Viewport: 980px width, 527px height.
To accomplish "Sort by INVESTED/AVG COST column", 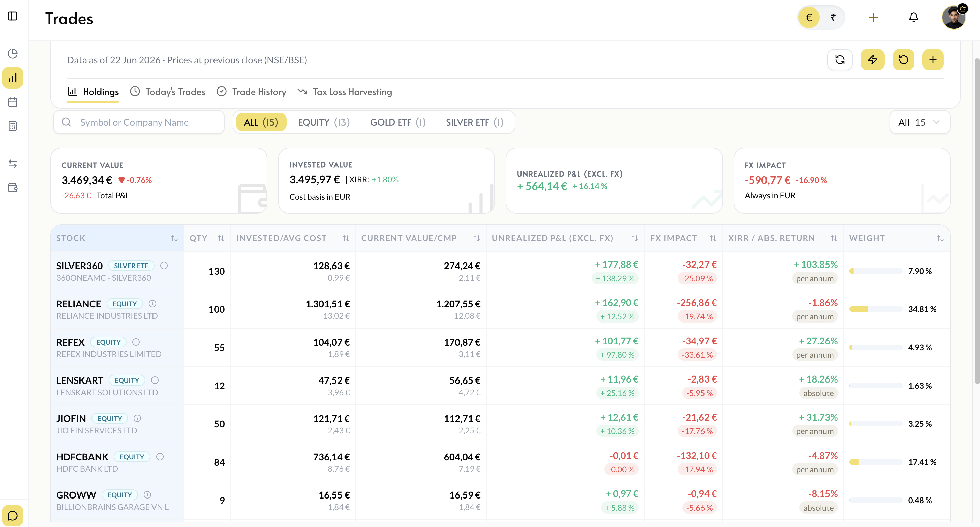I will click(346, 238).
